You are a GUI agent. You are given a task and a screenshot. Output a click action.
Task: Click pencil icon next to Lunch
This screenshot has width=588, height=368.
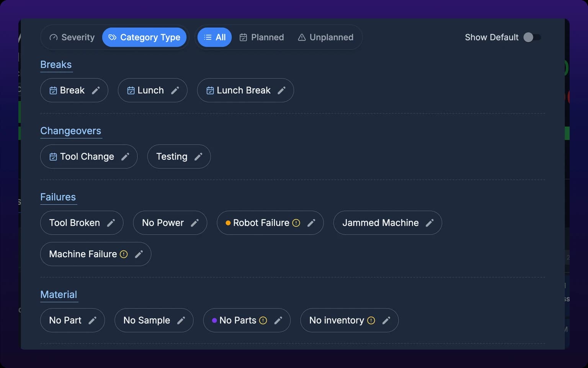click(x=175, y=90)
